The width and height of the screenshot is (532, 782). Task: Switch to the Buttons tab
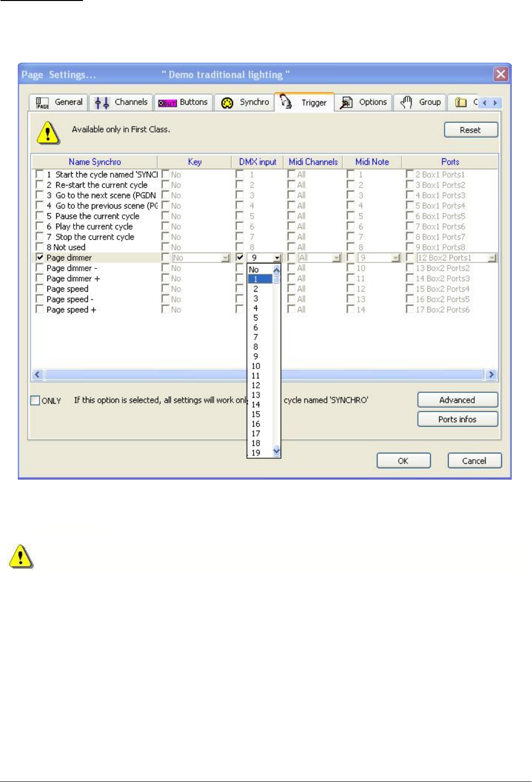184,102
